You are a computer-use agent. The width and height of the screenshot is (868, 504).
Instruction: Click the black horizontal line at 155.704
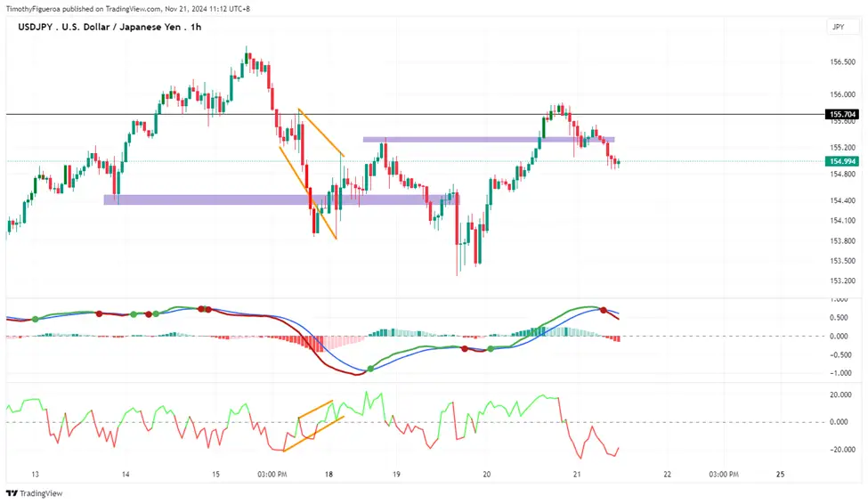415,115
